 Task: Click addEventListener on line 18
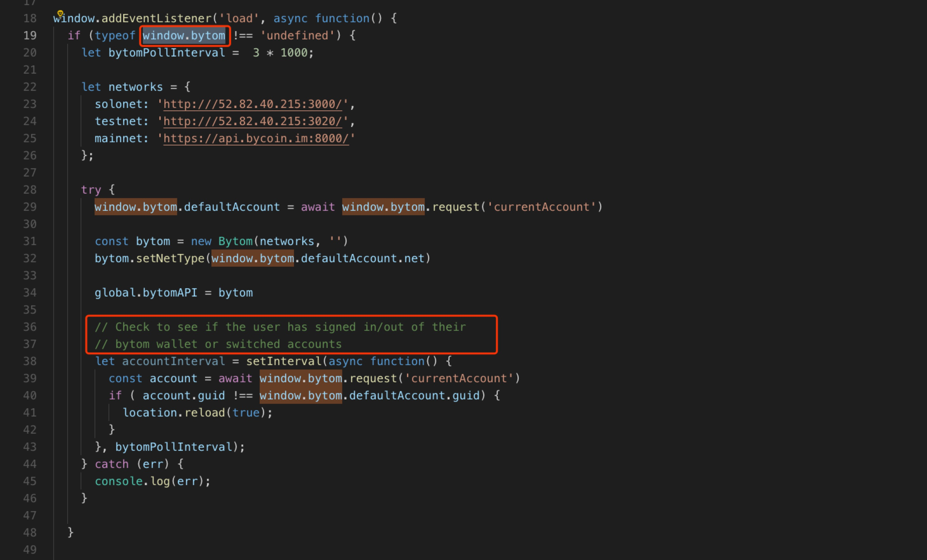coord(156,18)
